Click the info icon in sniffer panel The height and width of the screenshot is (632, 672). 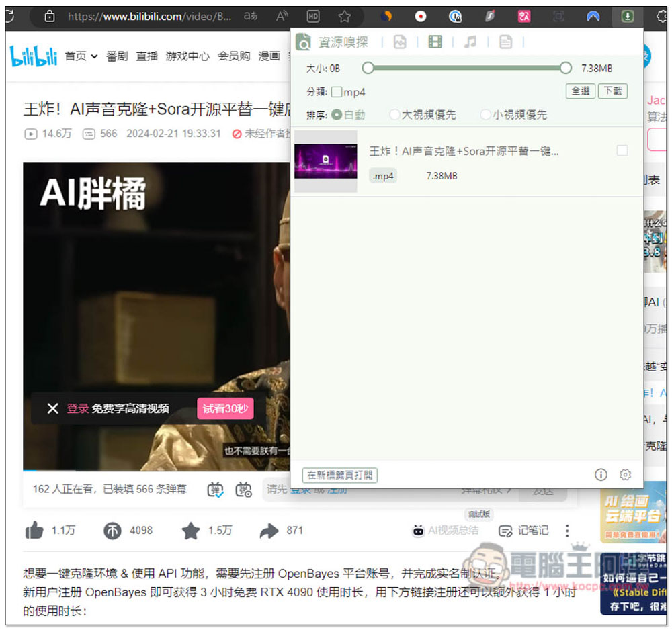point(601,475)
